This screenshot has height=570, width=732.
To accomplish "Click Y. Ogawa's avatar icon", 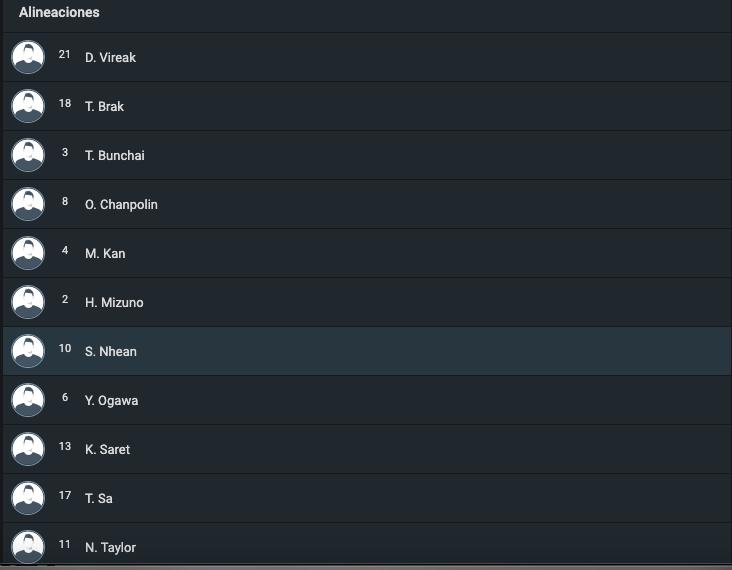I will pos(28,400).
